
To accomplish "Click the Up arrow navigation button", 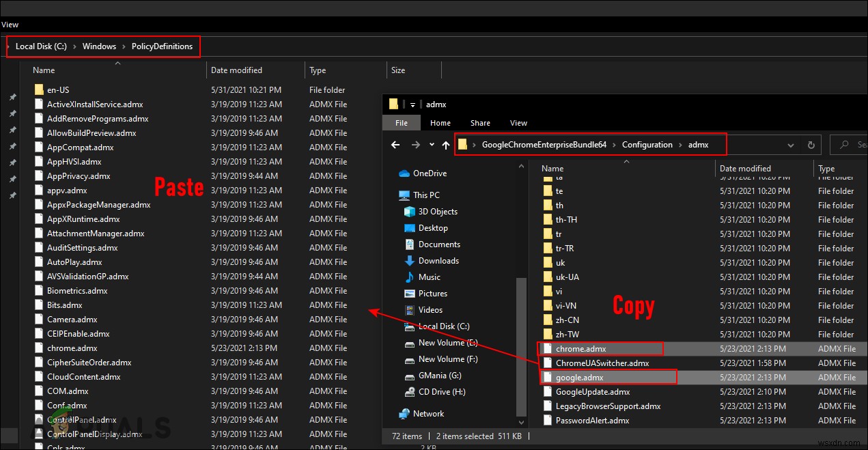I will (446, 145).
